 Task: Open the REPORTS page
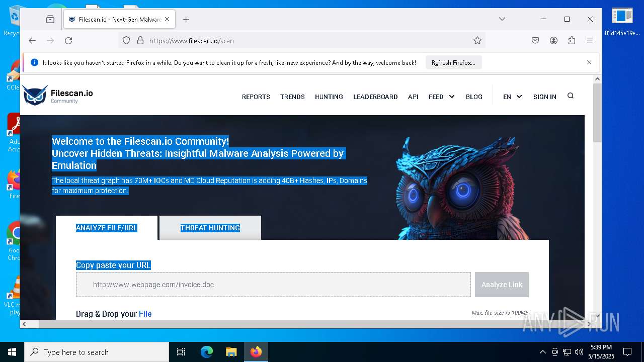click(256, 97)
